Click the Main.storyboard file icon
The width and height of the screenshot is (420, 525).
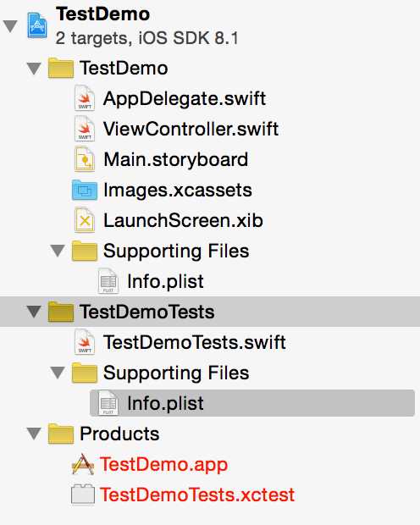click(x=85, y=159)
